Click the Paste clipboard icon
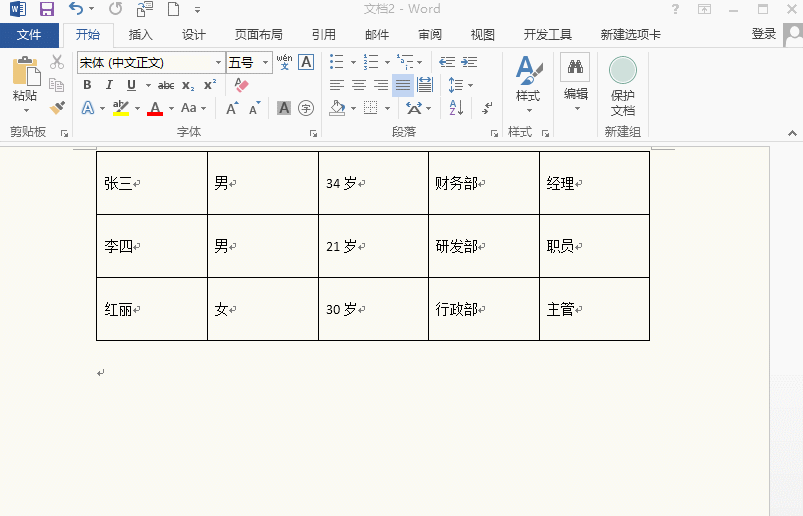This screenshot has height=516, width=803. pos(26,71)
